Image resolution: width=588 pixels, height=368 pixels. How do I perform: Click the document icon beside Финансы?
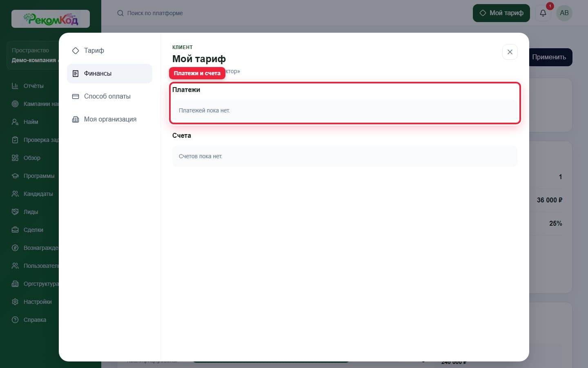76,74
